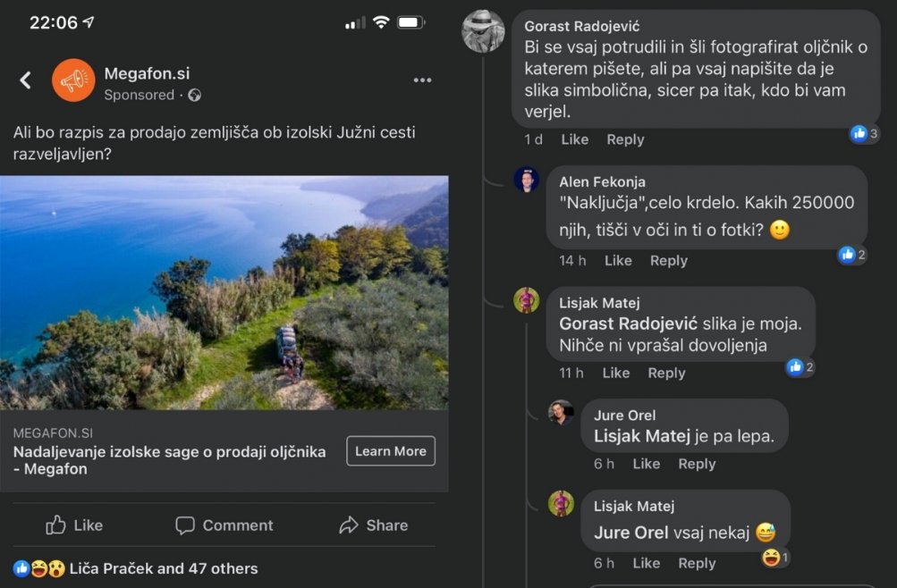Viewport: 897px width, 588px height.
Task: Open the tagged Lisjak Matej mention
Action: click(x=642, y=436)
